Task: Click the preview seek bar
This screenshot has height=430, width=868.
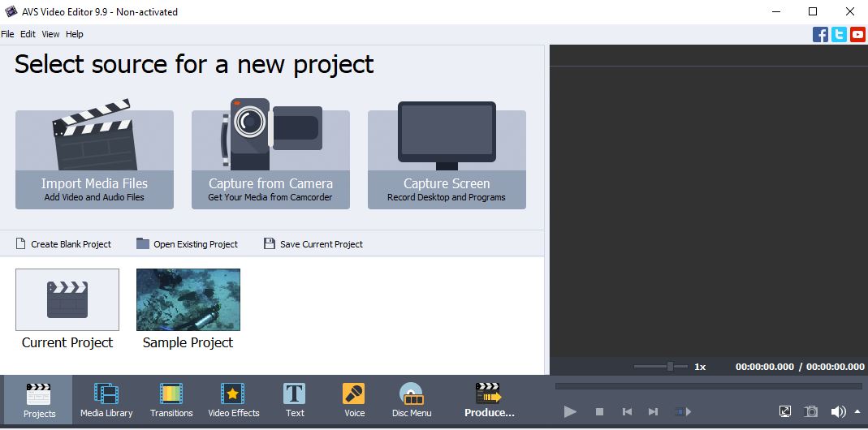Action: pos(709,386)
